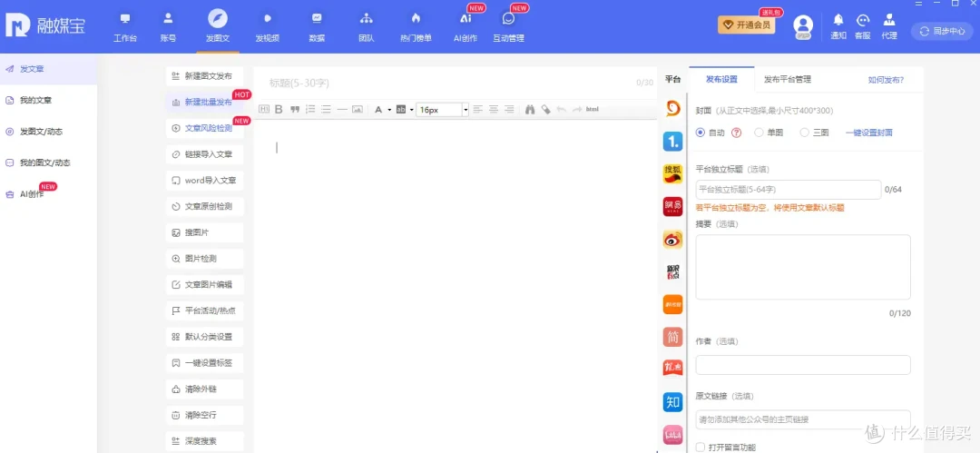Switch to 发布平台管理 tab

[788, 80]
